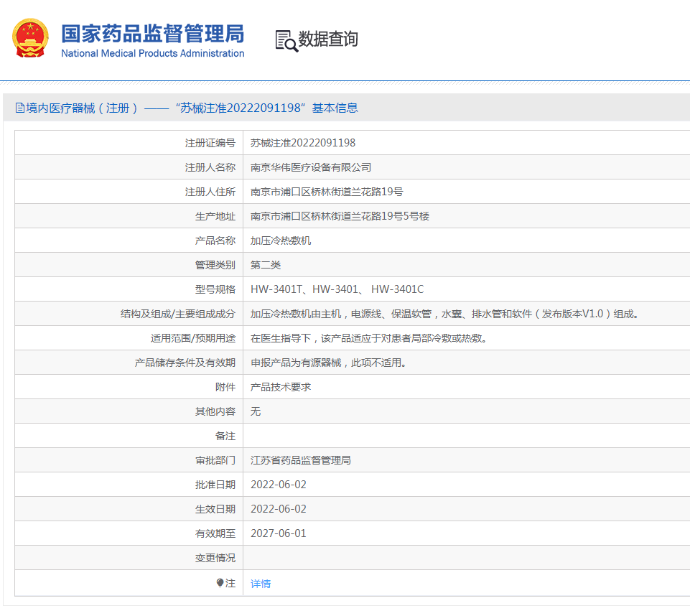Click National Medical Products Administration text

[153, 53]
